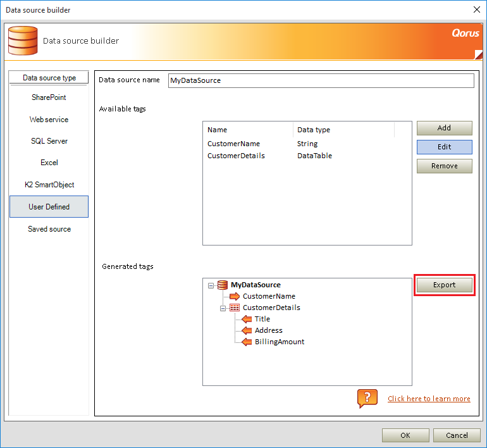Image resolution: width=487 pixels, height=448 pixels.
Task: Click the arrow icon beside Address
Action: tap(247, 330)
